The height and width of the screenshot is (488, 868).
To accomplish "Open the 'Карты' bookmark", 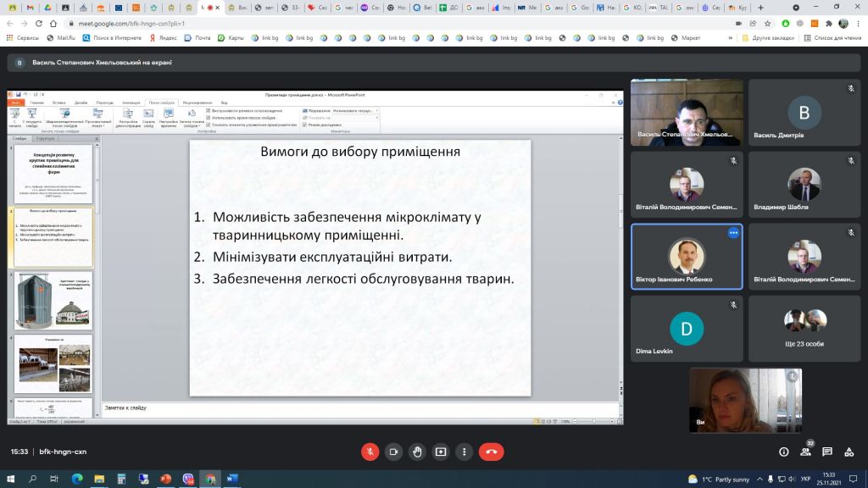I will click(231, 37).
